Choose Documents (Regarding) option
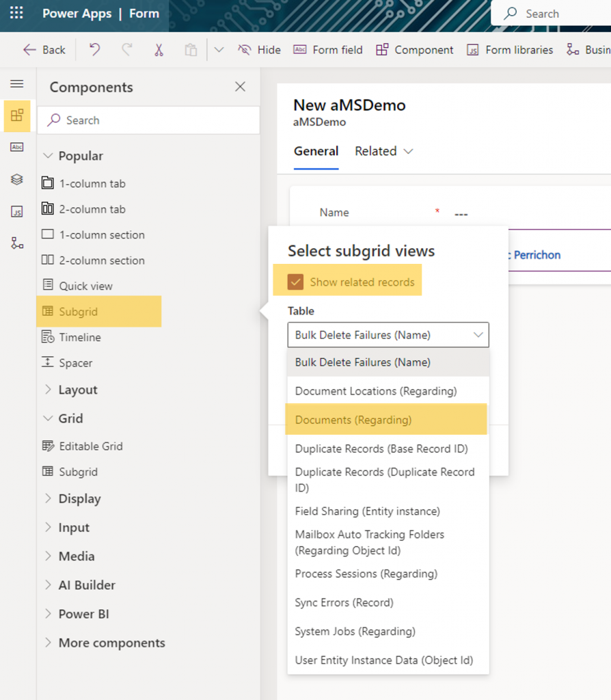This screenshot has width=611, height=700. (386, 420)
